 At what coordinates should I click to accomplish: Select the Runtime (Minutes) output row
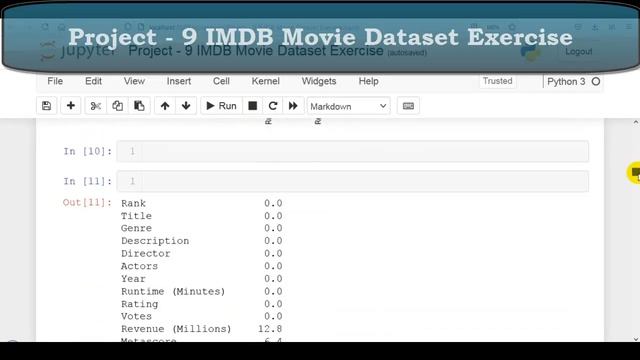point(202,291)
